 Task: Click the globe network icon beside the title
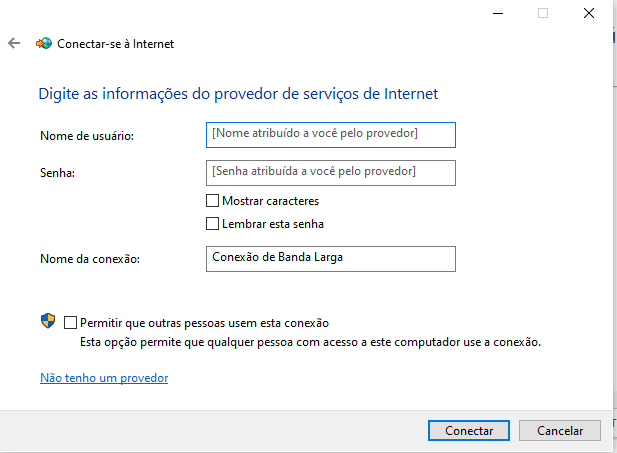coord(44,43)
